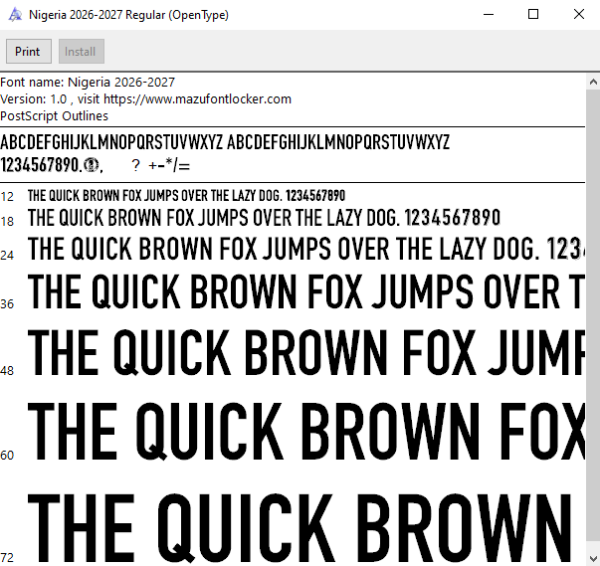Viewport: 600px width, 566px height.
Task: Click the 12-point pangram sample line
Action: click(x=186, y=196)
